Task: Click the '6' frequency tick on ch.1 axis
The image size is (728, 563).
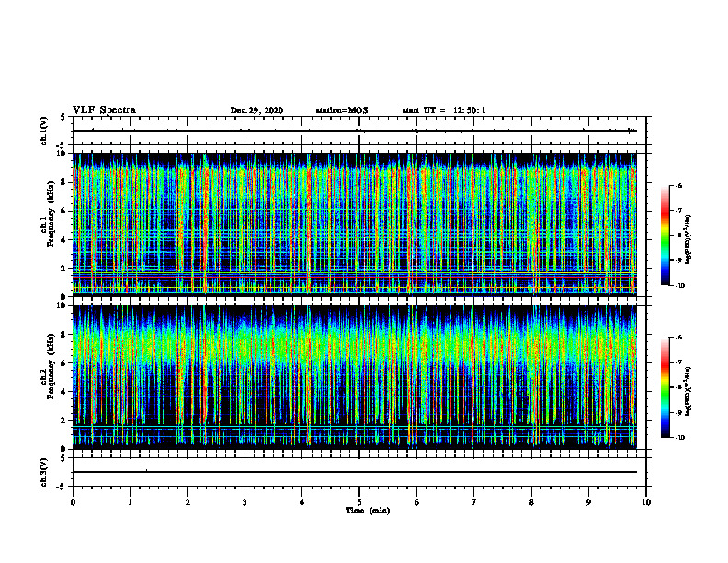Action: [x=64, y=211]
